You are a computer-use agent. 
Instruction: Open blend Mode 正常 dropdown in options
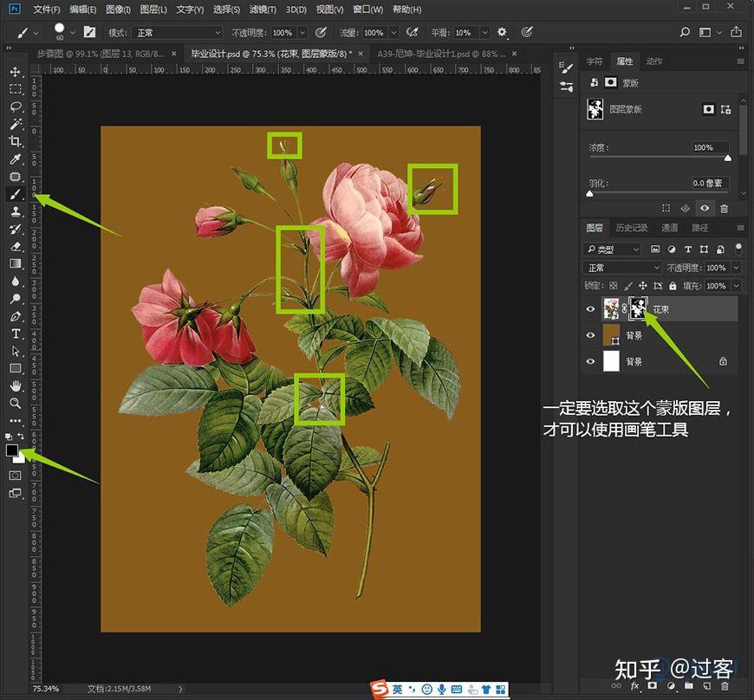pos(177,33)
